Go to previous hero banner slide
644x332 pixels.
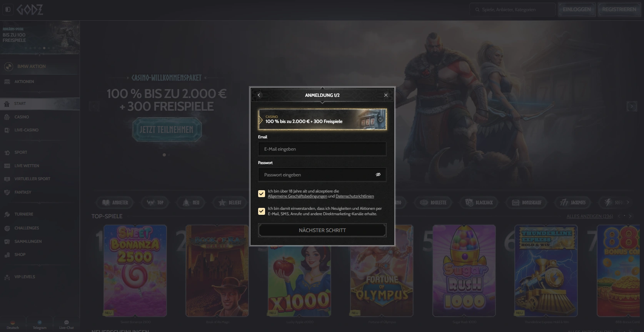click(x=94, y=106)
